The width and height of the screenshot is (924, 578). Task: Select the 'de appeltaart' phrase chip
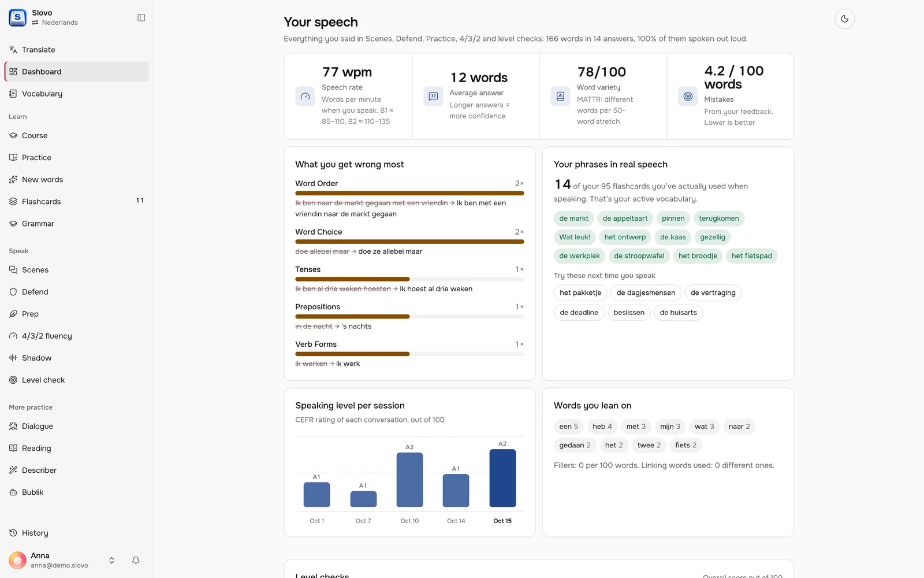tap(625, 218)
